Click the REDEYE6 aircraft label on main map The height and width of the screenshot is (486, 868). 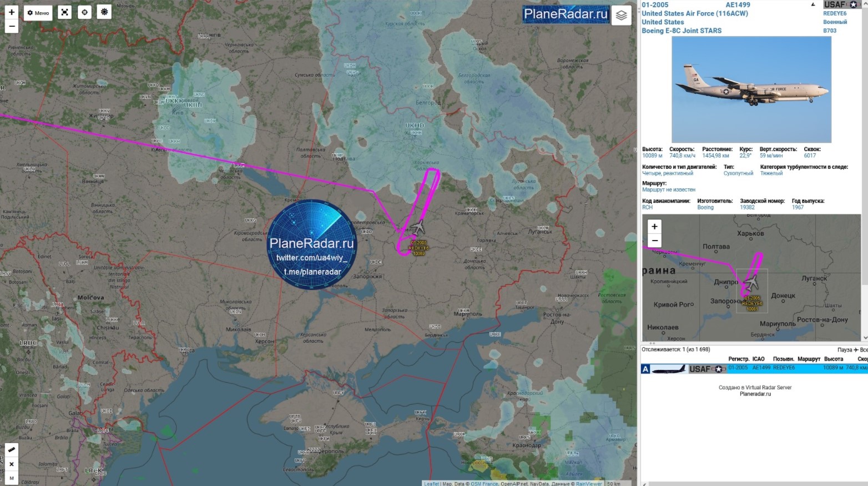click(418, 248)
